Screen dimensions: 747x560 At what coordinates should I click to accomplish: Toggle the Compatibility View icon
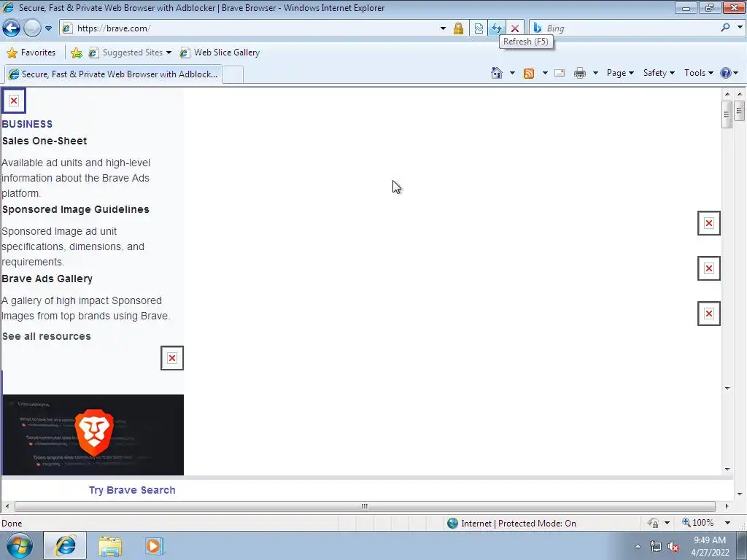[x=479, y=28]
